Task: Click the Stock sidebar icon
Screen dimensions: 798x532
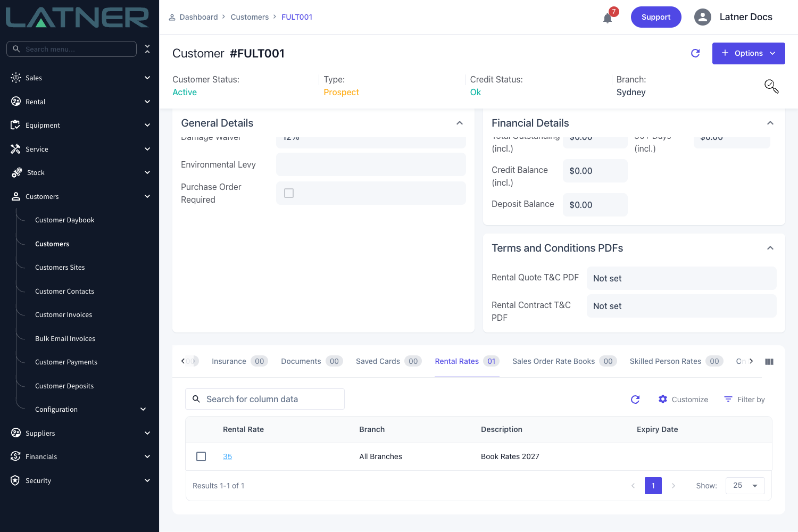Action: [16, 172]
